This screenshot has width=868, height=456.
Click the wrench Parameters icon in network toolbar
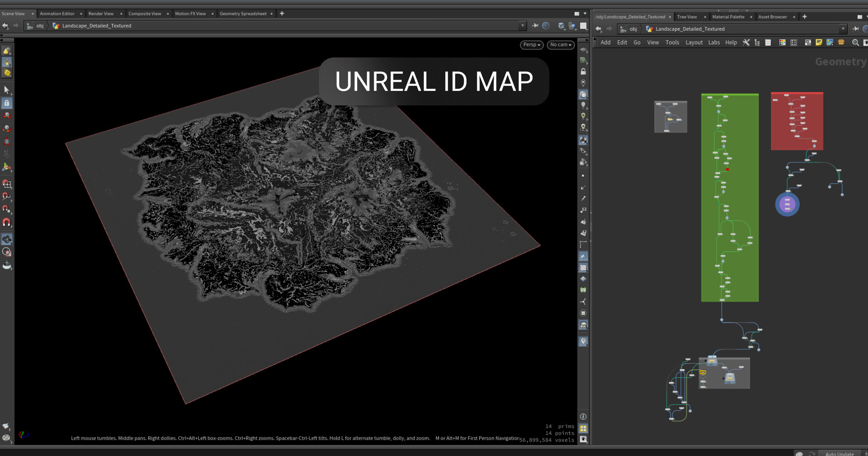(745, 42)
